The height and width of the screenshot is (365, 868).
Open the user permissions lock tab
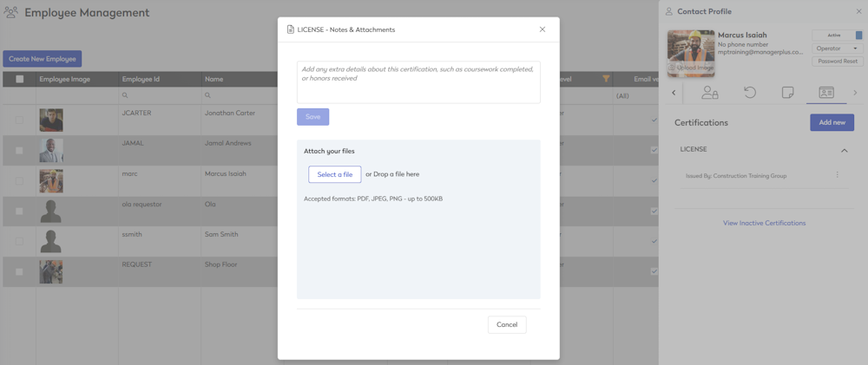point(710,93)
